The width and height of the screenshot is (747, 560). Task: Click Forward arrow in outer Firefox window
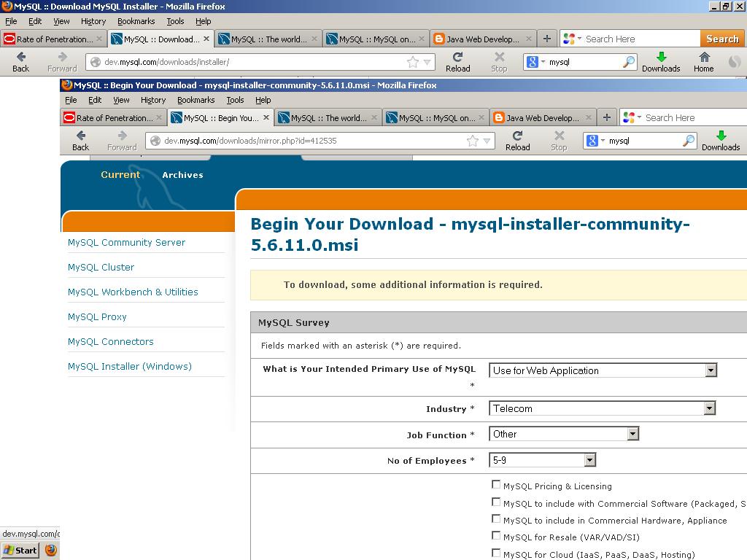click(x=63, y=57)
